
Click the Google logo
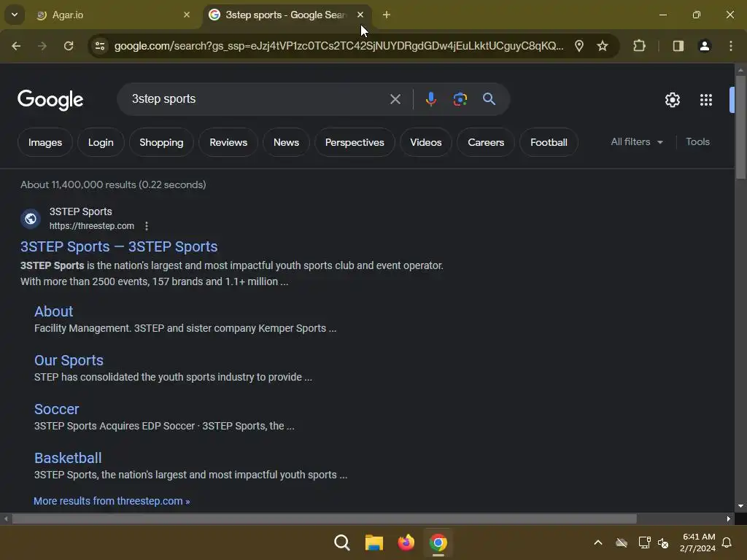50,99
